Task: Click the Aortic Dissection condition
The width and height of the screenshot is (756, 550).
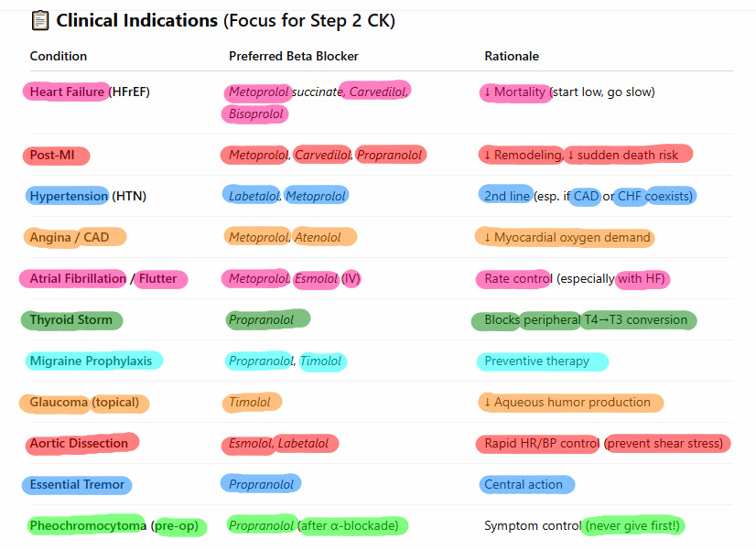Action: [79, 443]
